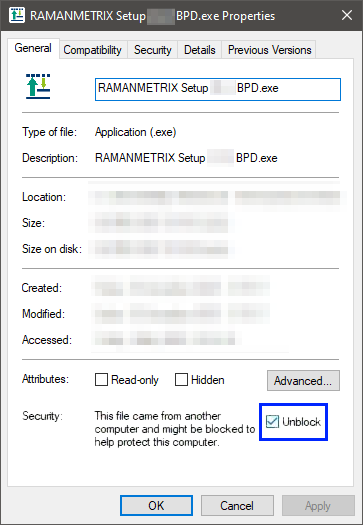Open Advanced attributes dialog

pos(303,380)
